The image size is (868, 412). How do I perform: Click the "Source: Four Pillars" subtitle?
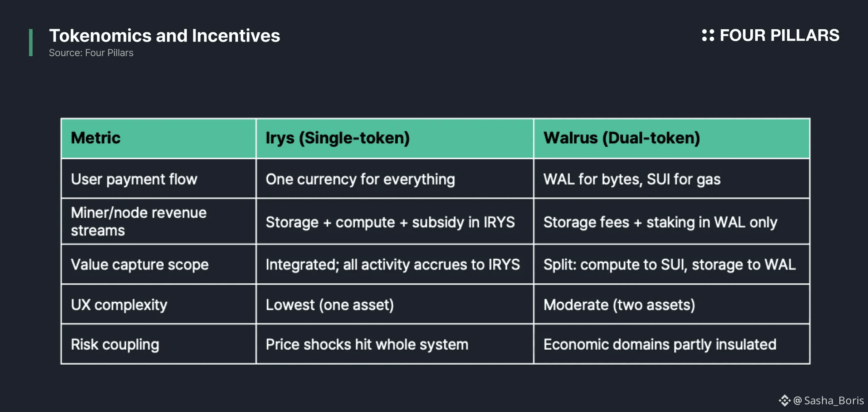pos(91,53)
